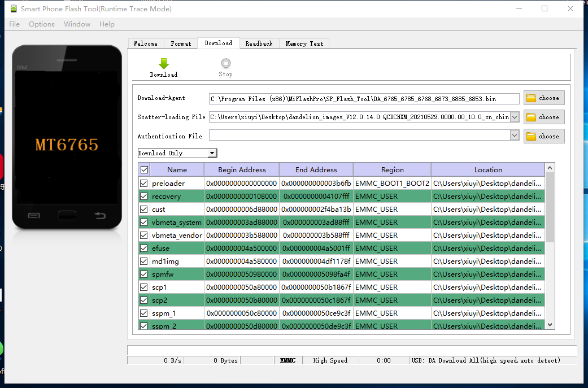Click the download progress bar
This screenshot has width=588, height=388.
[x=352, y=350]
